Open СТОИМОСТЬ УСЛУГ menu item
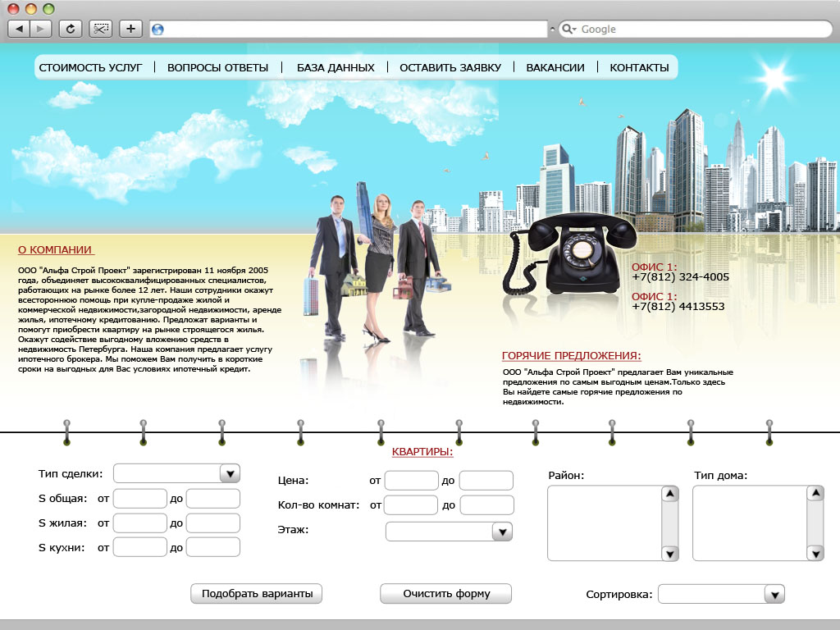The image size is (840, 630). click(90, 67)
